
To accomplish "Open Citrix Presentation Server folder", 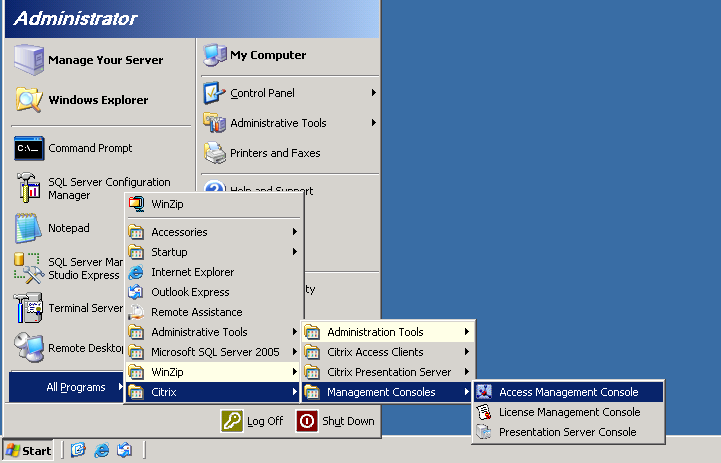I will click(387, 372).
